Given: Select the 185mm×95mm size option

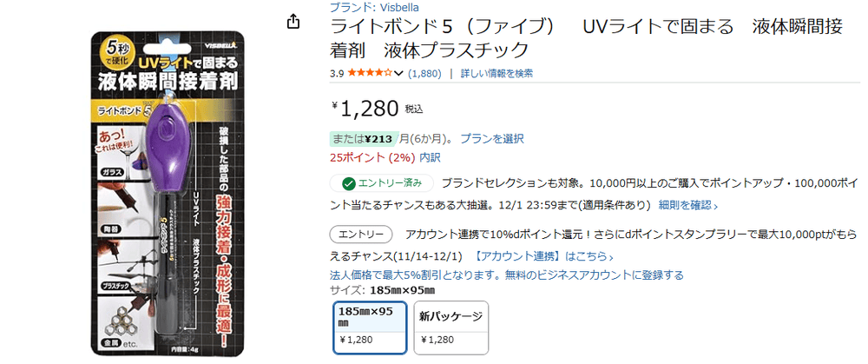Looking at the screenshot, I should pyautogui.click(x=370, y=327).
